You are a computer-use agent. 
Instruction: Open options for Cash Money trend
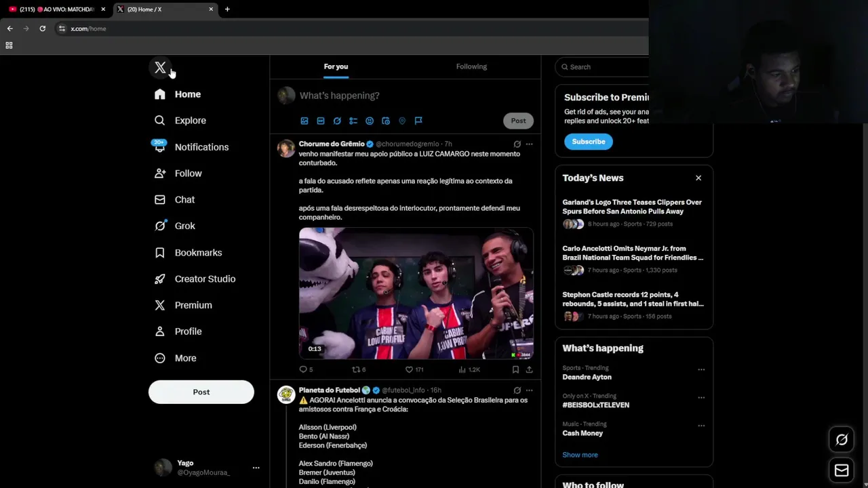(701, 426)
